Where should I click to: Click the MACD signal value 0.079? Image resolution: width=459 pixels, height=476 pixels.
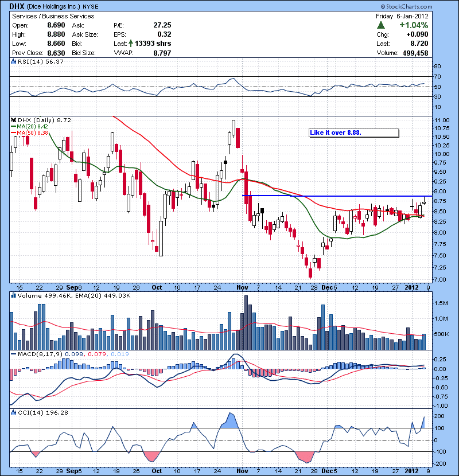pyautogui.click(x=97, y=354)
